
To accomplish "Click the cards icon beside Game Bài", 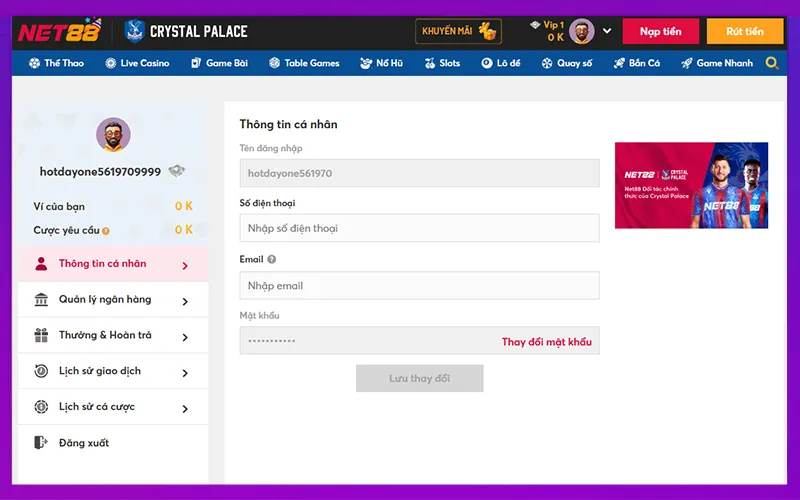I will (x=196, y=63).
